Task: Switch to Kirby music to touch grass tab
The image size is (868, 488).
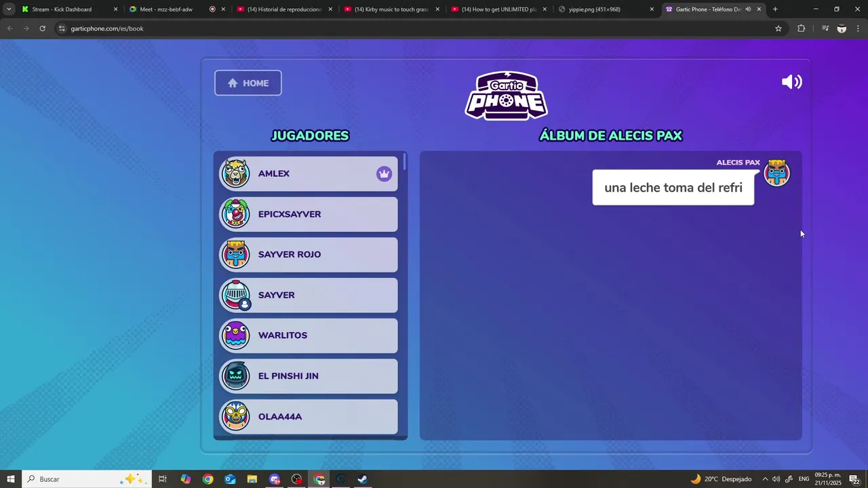Action: [x=391, y=9]
